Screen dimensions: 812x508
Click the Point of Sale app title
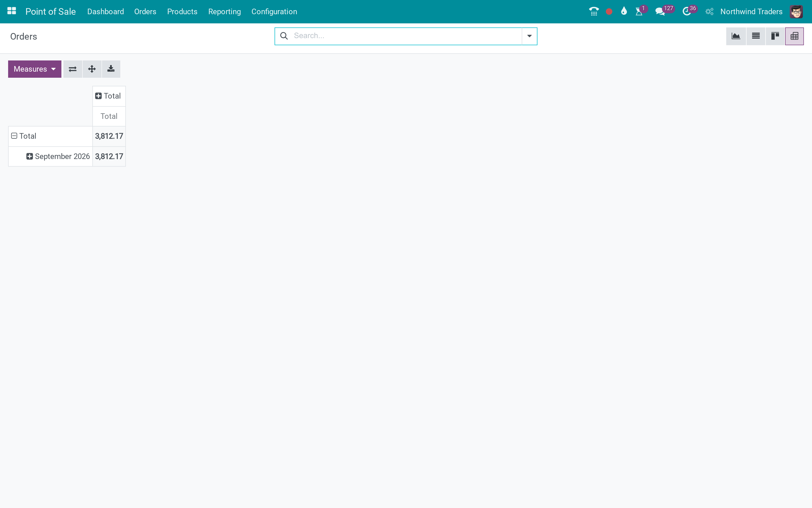(51, 12)
